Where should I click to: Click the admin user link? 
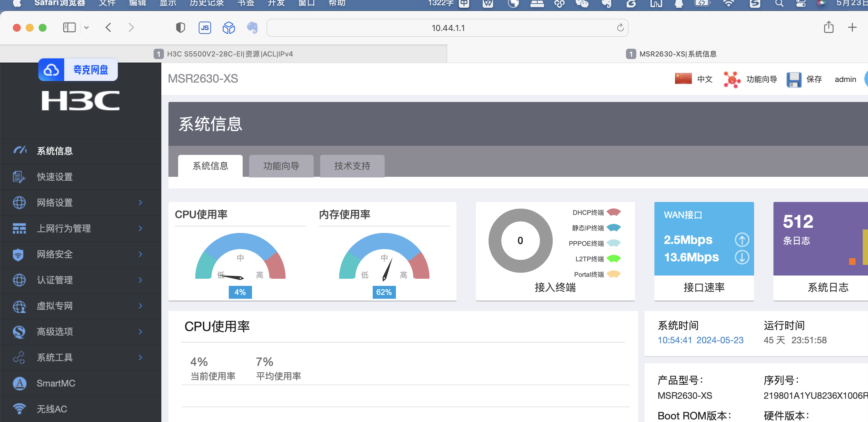tap(845, 79)
